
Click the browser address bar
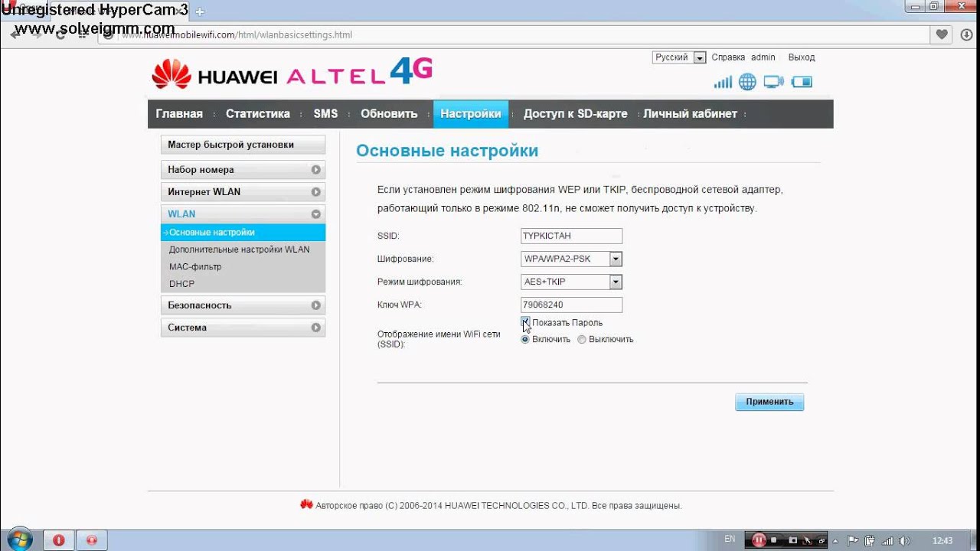click(513, 35)
